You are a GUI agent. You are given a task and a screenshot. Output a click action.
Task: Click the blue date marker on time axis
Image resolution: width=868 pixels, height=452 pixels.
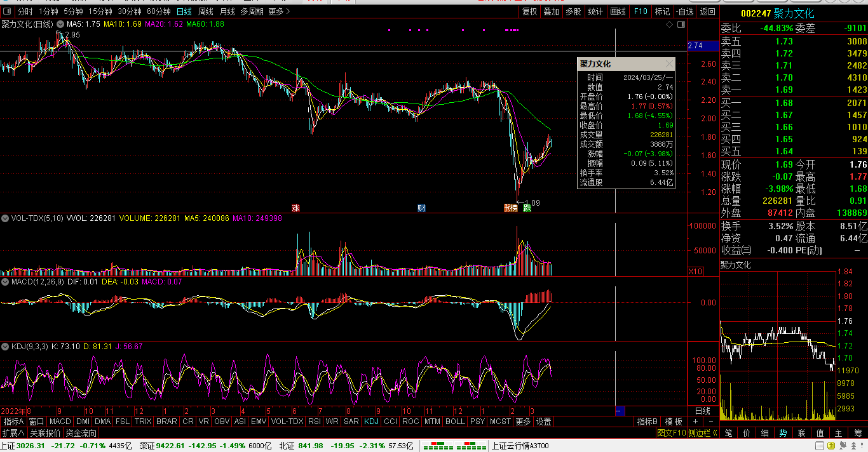(x=621, y=411)
